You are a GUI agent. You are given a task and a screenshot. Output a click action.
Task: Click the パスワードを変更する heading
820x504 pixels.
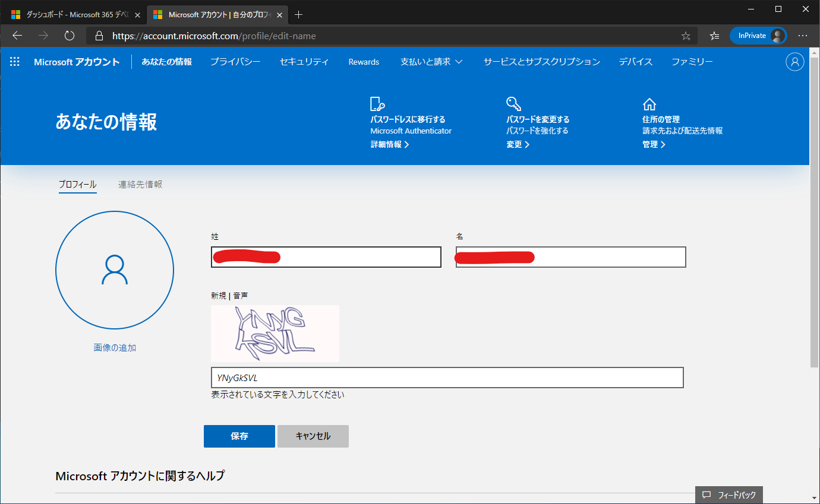click(538, 119)
